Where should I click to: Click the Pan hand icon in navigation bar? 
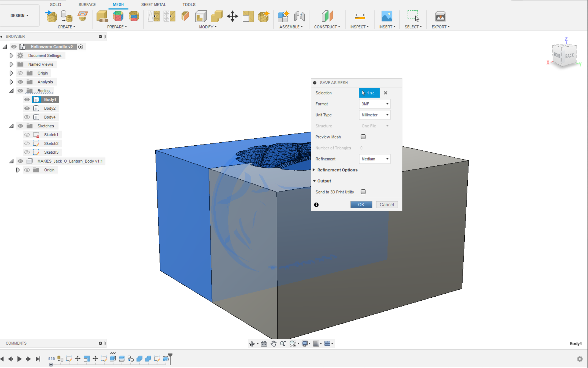[x=273, y=343]
